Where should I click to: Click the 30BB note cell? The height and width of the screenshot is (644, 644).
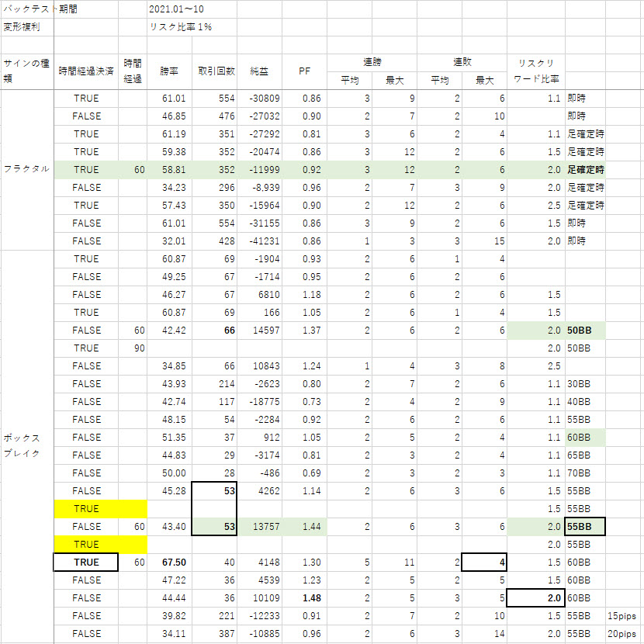pos(585,384)
